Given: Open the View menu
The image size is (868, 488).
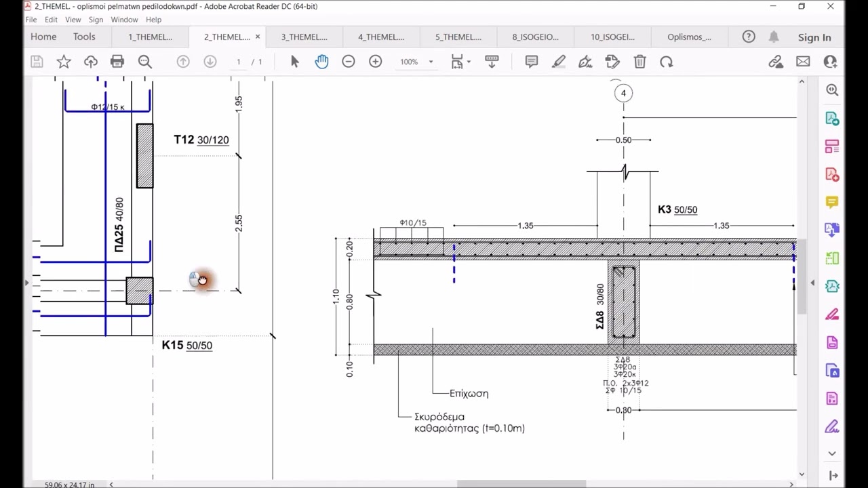Looking at the screenshot, I should [x=73, y=20].
